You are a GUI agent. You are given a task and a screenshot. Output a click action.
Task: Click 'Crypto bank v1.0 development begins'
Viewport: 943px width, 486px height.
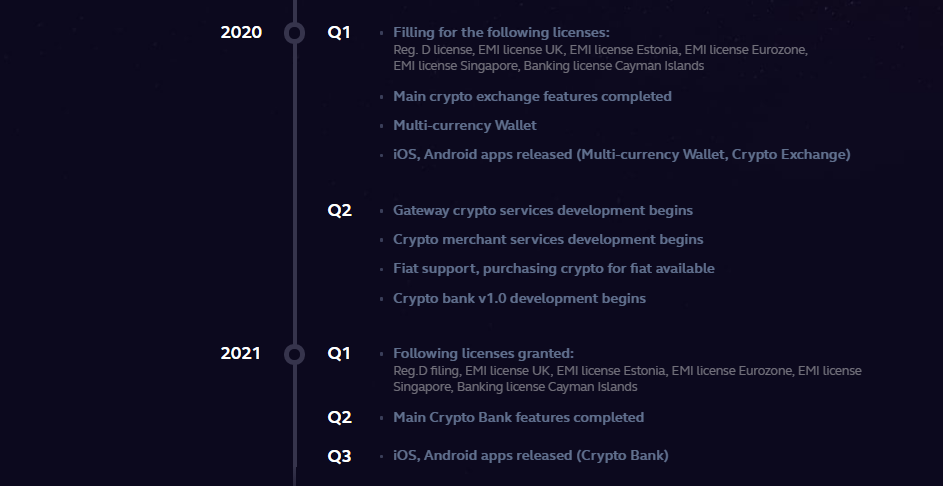pos(520,298)
